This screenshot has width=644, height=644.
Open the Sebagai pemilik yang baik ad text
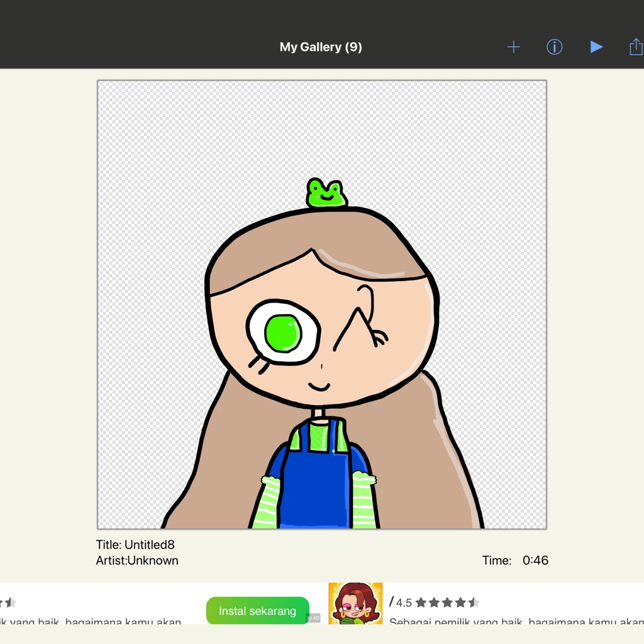(x=516, y=621)
